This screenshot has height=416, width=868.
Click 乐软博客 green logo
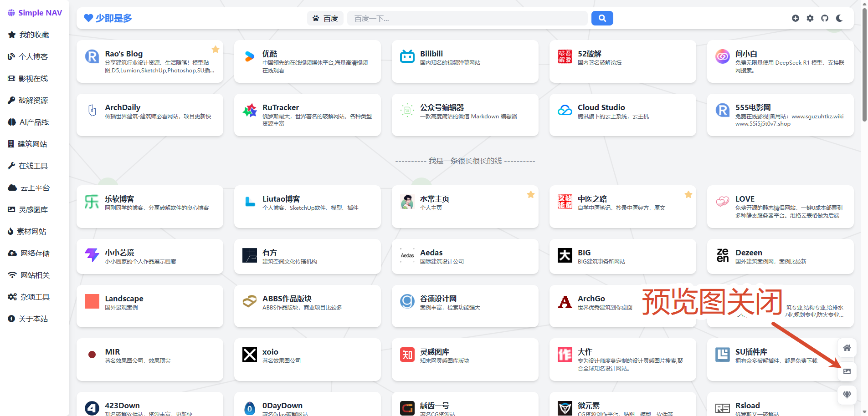pyautogui.click(x=92, y=202)
